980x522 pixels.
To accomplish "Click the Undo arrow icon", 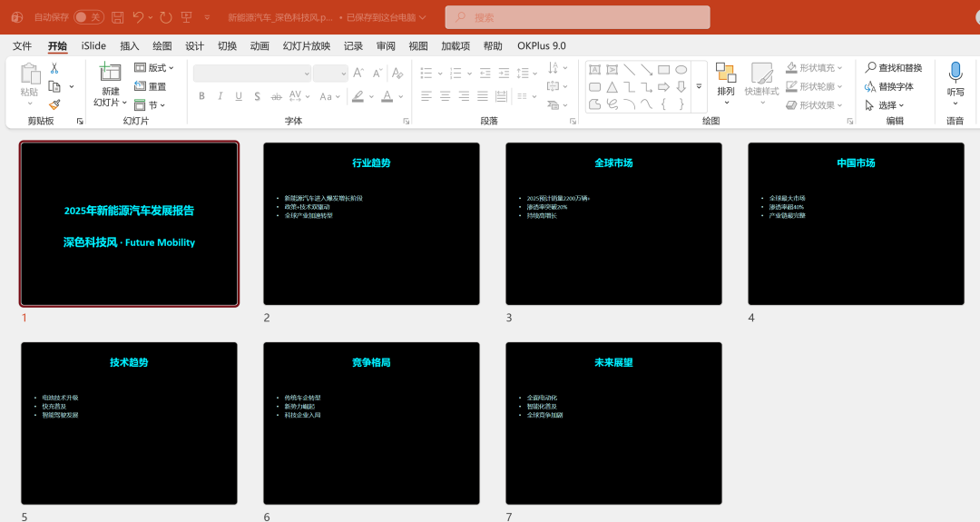I will click(139, 17).
